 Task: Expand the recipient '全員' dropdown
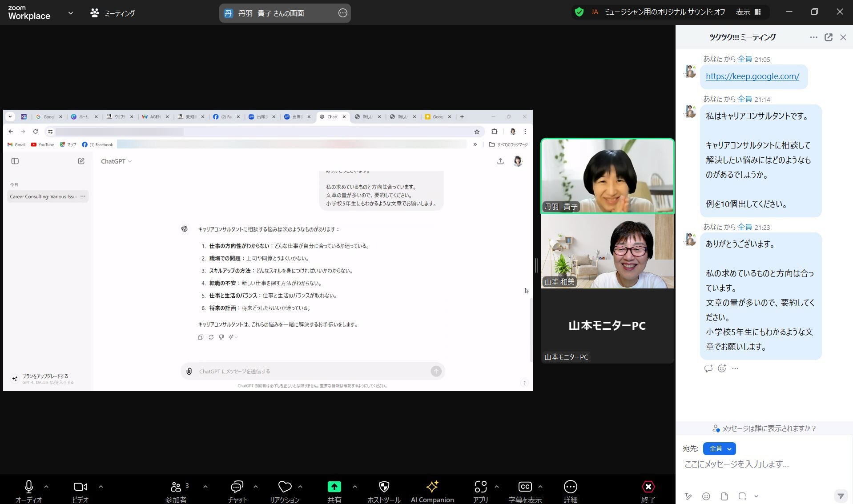[719, 449]
